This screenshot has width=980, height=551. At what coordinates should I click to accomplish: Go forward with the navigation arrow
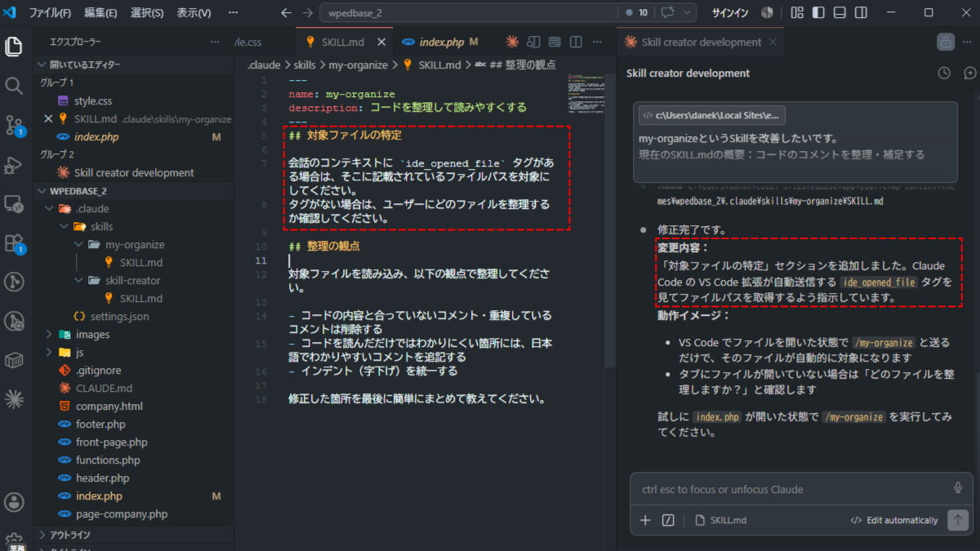pyautogui.click(x=306, y=12)
